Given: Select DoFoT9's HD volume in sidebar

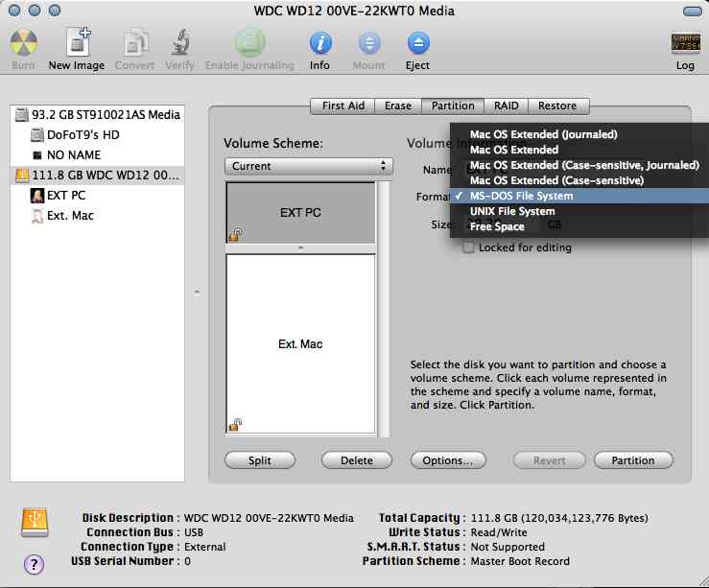Looking at the screenshot, I should 97,134.
